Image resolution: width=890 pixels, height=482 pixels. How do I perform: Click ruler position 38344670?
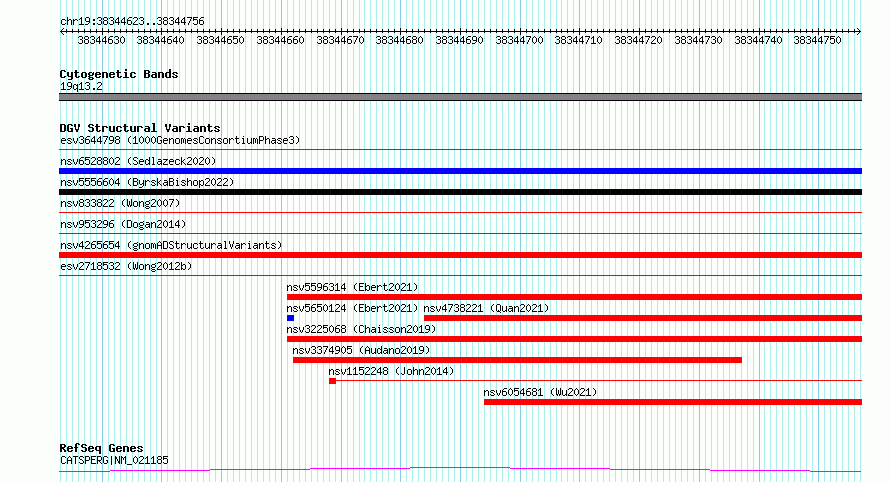pyautogui.click(x=341, y=40)
